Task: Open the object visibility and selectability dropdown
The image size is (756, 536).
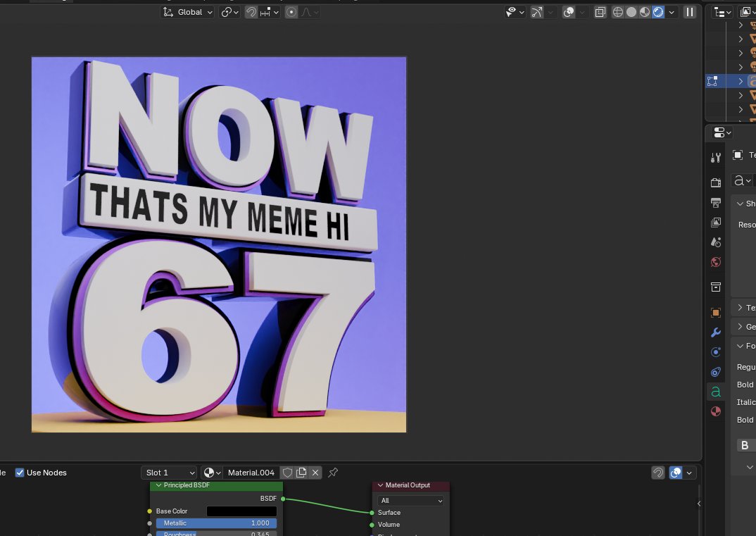Action: pyautogui.click(x=515, y=12)
